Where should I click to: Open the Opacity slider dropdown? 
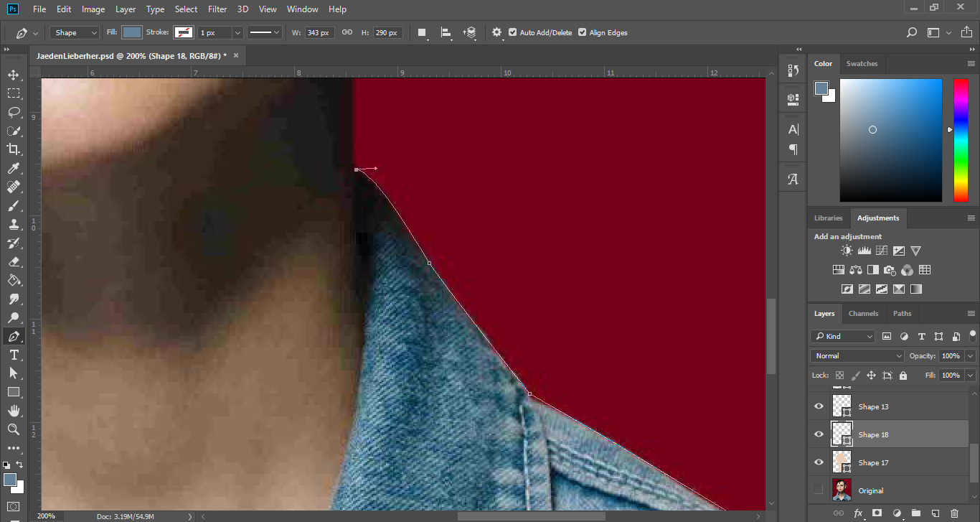(971, 356)
